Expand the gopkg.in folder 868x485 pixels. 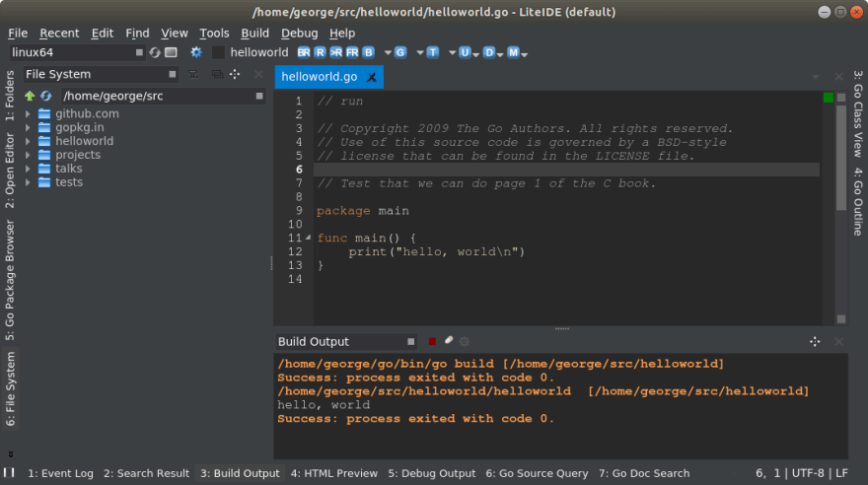tap(28, 128)
